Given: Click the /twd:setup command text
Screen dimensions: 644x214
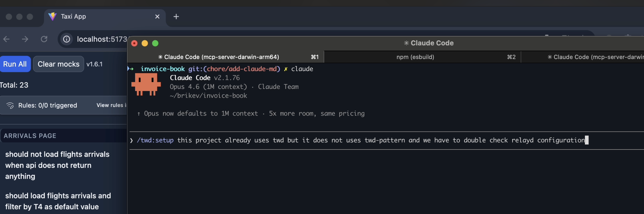Looking at the screenshot, I should point(155,140).
